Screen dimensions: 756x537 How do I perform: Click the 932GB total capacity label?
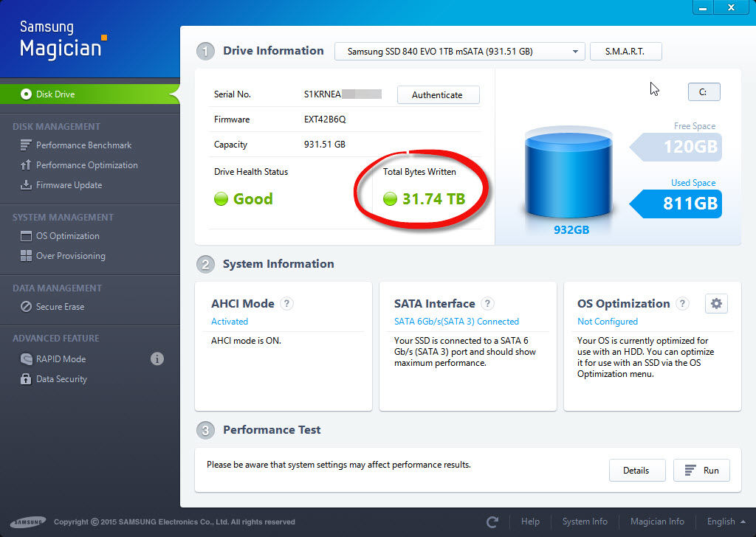tap(571, 229)
